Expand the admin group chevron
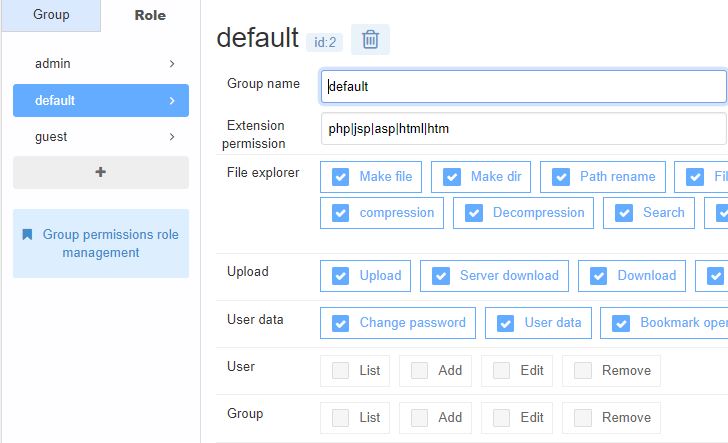The width and height of the screenshot is (728, 443). 172,64
